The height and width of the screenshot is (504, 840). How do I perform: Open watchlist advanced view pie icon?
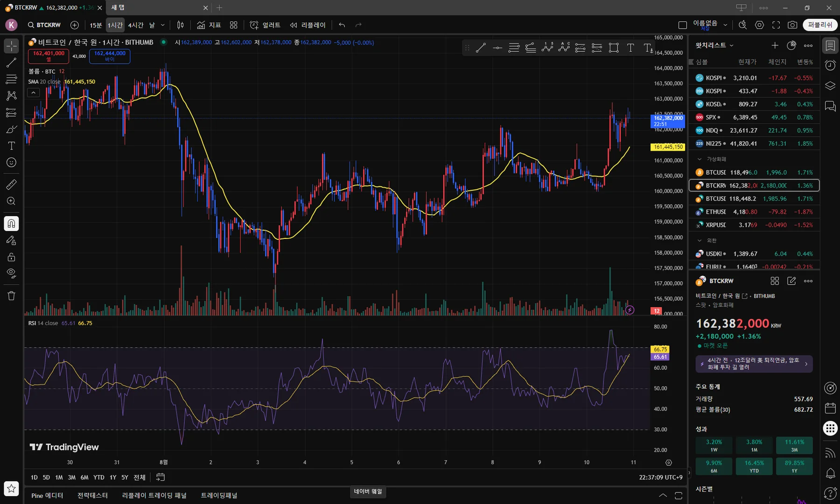click(x=791, y=45)
